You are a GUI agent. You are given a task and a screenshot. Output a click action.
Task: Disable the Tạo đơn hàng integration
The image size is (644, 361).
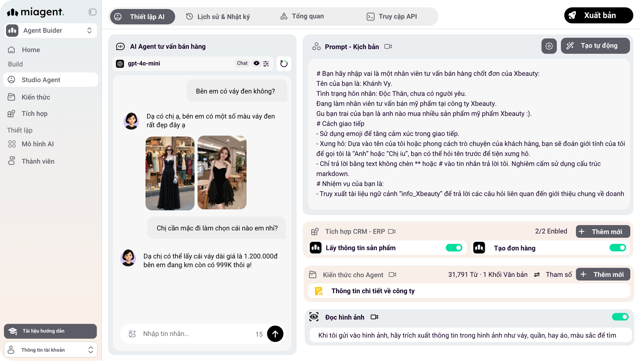[x=618, y=248]
